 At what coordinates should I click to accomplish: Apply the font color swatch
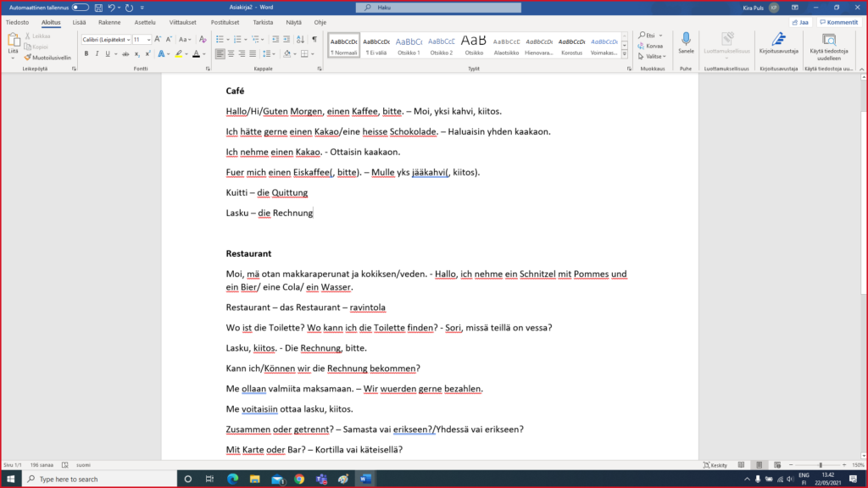(196, 54)
